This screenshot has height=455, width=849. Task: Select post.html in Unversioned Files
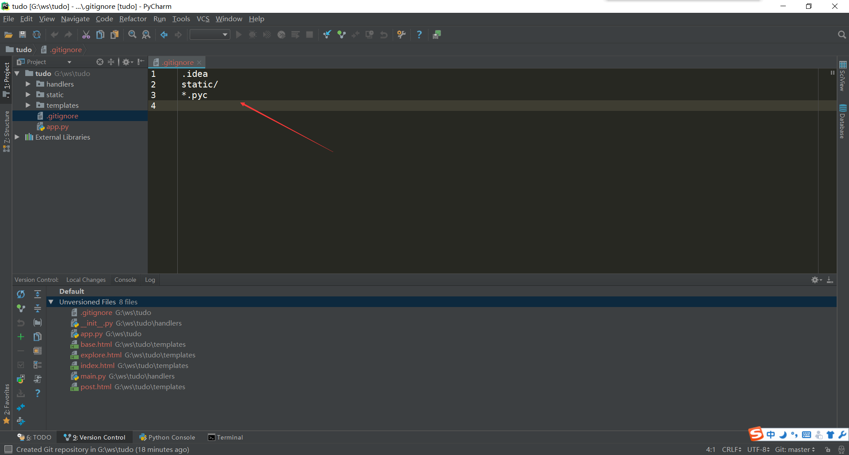[x=95, y=387]
